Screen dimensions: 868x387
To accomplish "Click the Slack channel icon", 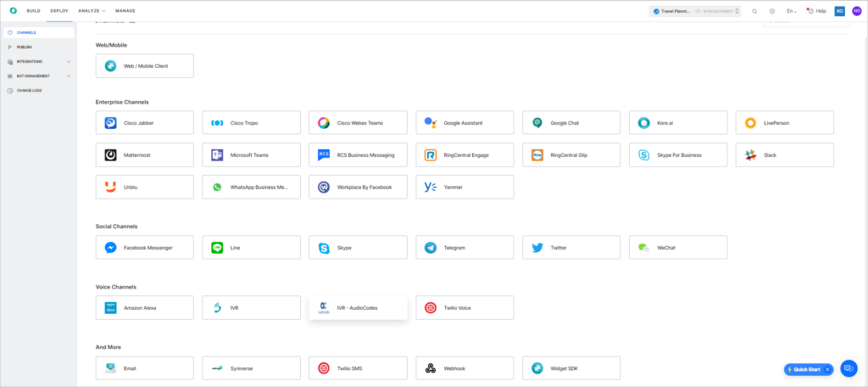I will [x=750, y=155].
